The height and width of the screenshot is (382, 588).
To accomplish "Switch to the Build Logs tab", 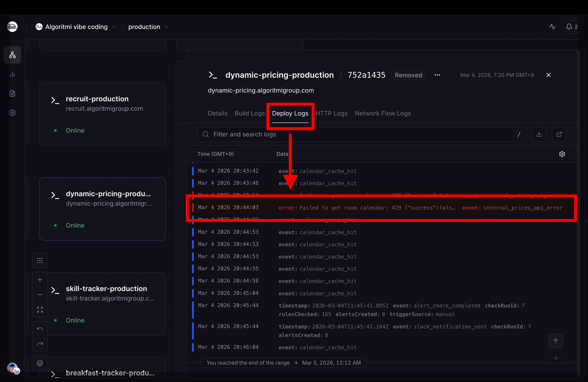I will click(x=250, y=113).
